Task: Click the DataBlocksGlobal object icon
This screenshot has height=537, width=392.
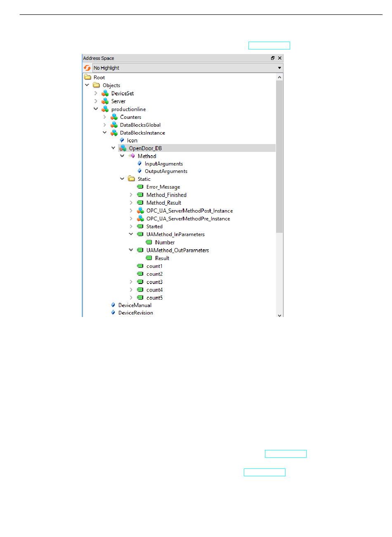Action: coord(114,125)
